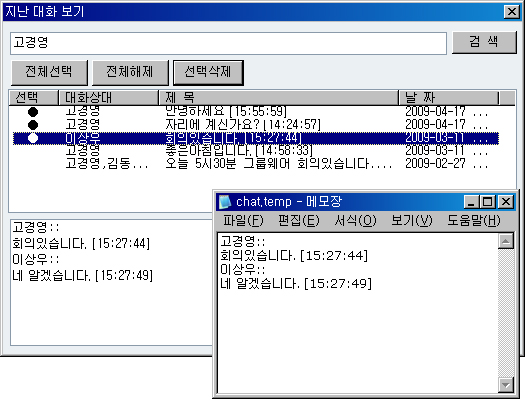This screenshot has width=525, height=400.
Task: Minimize the chat.temp Notepad window
Action: tap(471, 202)
